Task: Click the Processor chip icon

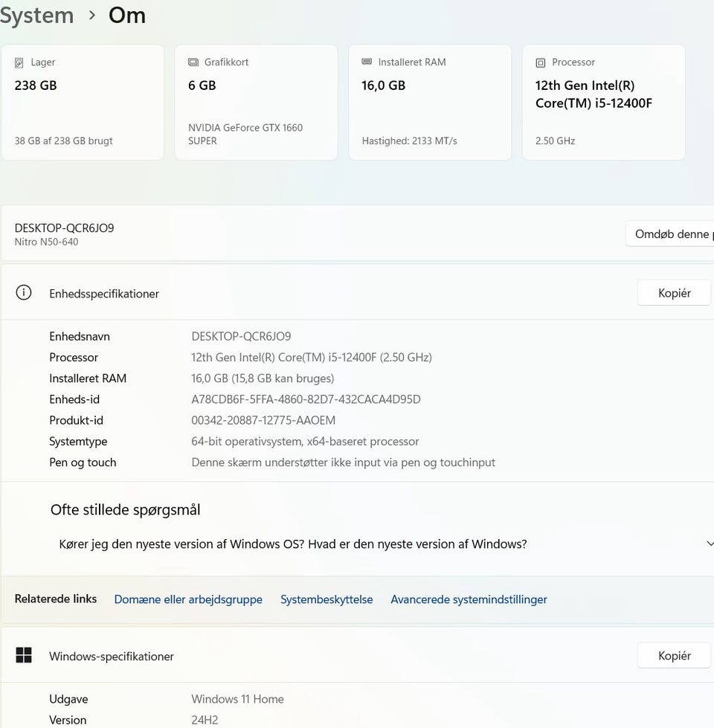Action: pos(541,63)
